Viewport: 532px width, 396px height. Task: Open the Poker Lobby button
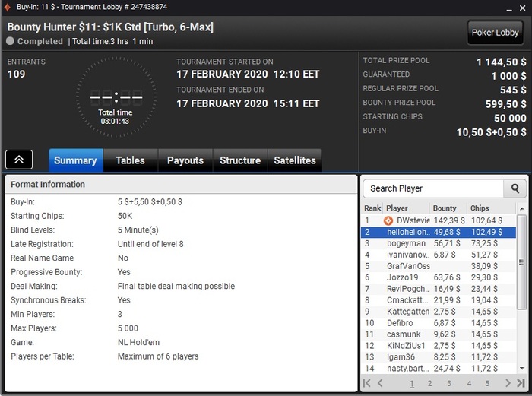pos(495,33)
